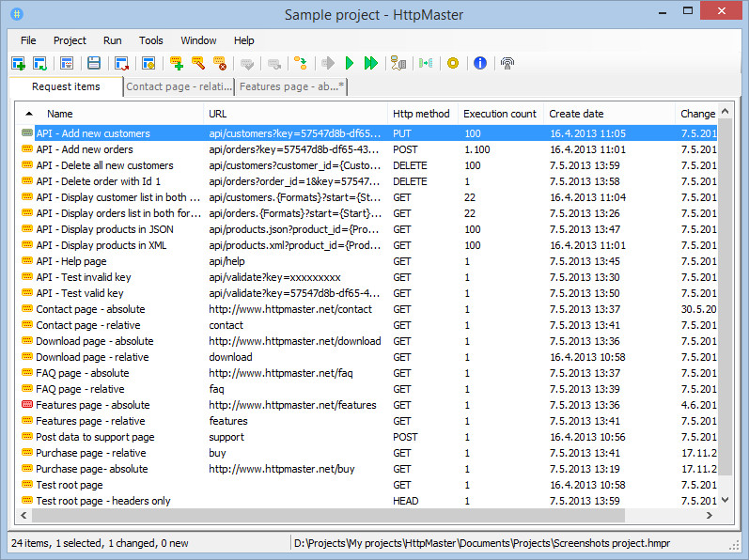Sort by the Http method column header
The width and height of the screenshot is (749, 560).
coord(422,114)
